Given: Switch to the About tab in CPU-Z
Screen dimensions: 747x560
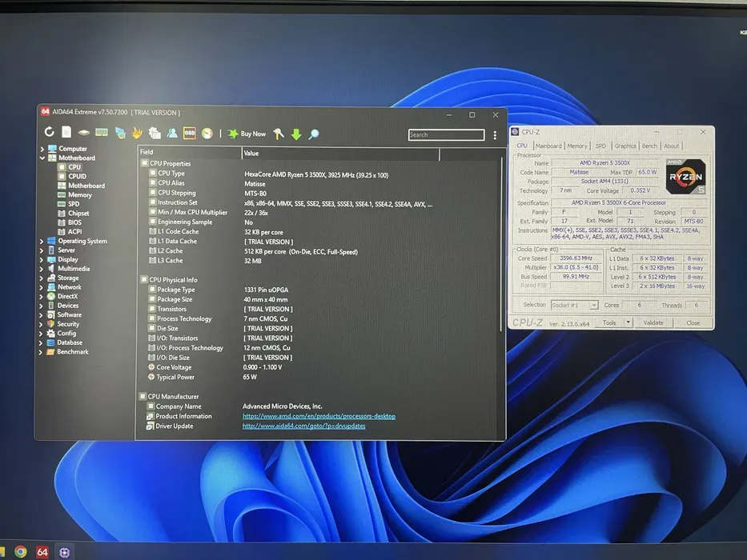Looking at the screenshot, I should (671, 146).
